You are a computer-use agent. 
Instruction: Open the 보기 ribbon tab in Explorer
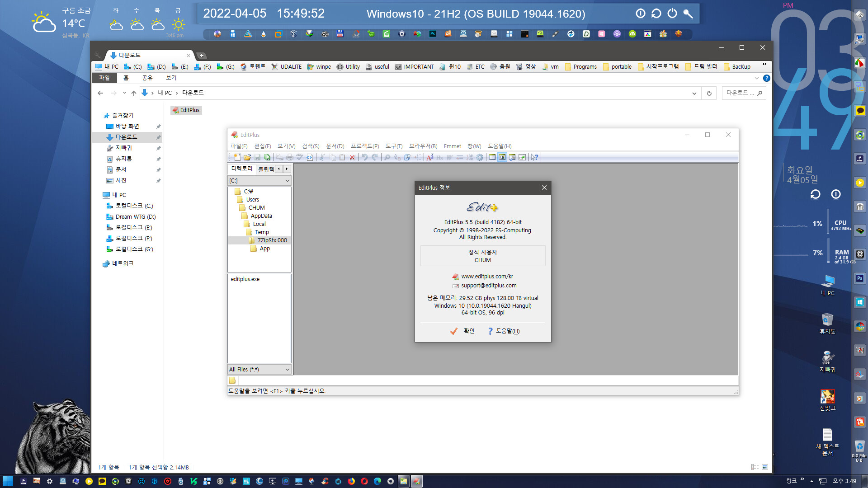click(171, 78)
